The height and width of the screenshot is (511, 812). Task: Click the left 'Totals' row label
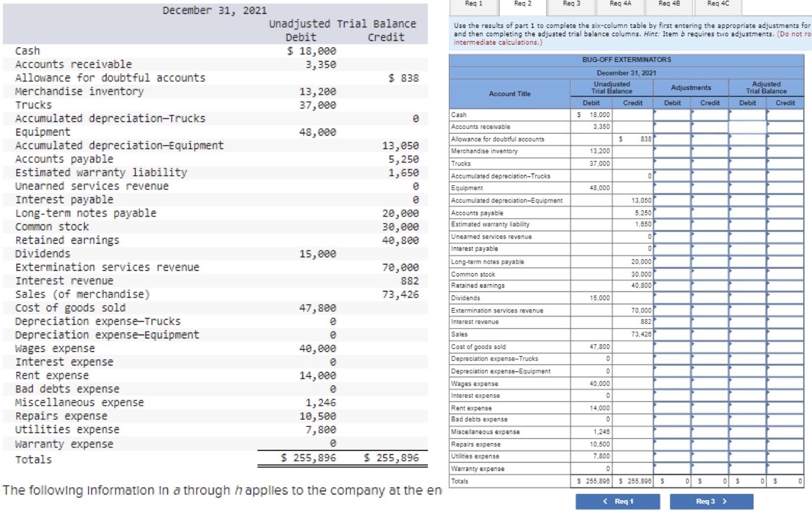33,459
